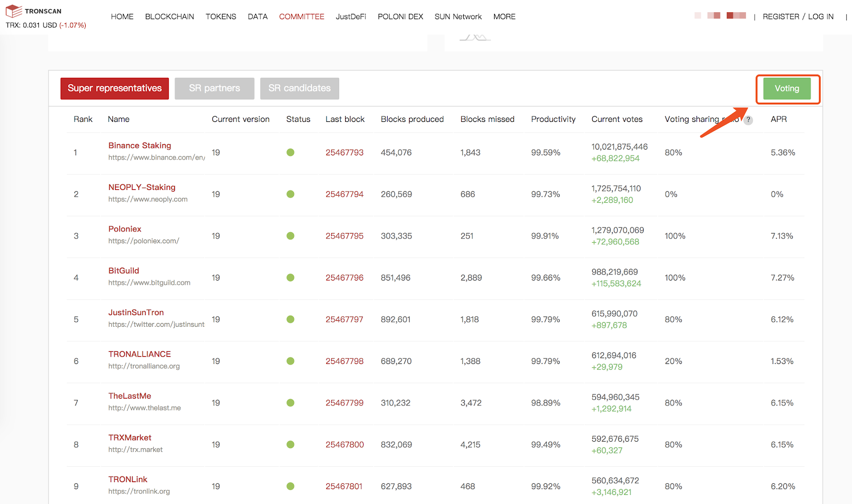Open JustinSunTron representative link
The width and height of the screenshot is (852, 504).
(136, 312)
